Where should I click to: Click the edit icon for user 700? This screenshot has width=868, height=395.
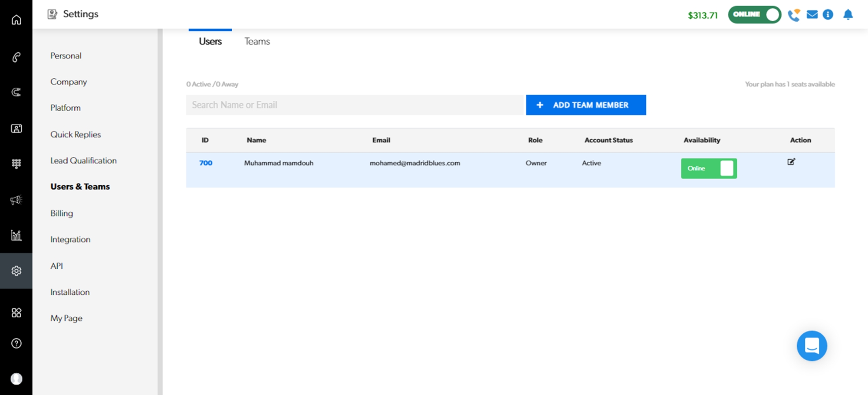(x=791, y=162)
